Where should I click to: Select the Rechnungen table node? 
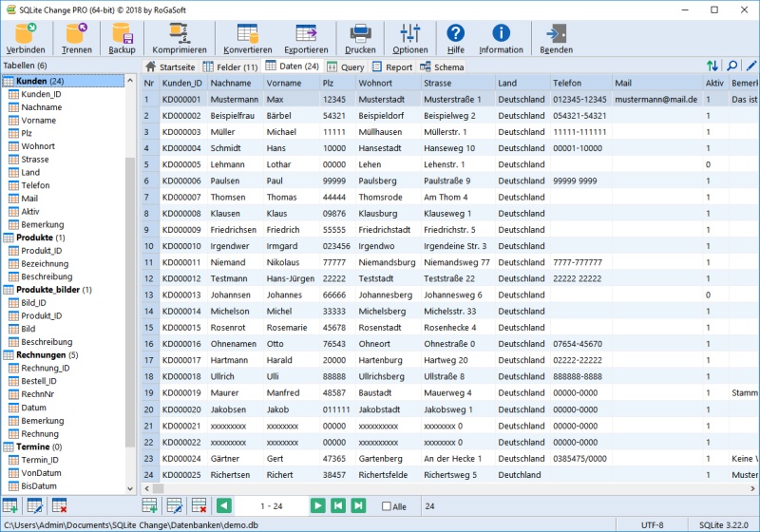pyautogui.click(x=41, y=354)
